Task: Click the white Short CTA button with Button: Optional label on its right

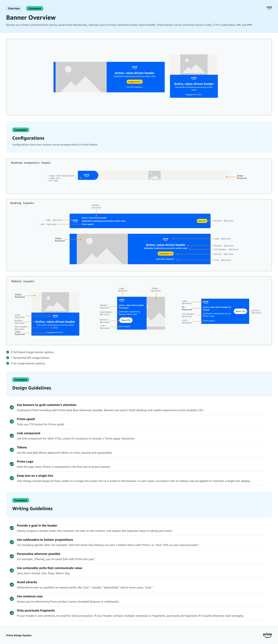Action: (240, 311)
